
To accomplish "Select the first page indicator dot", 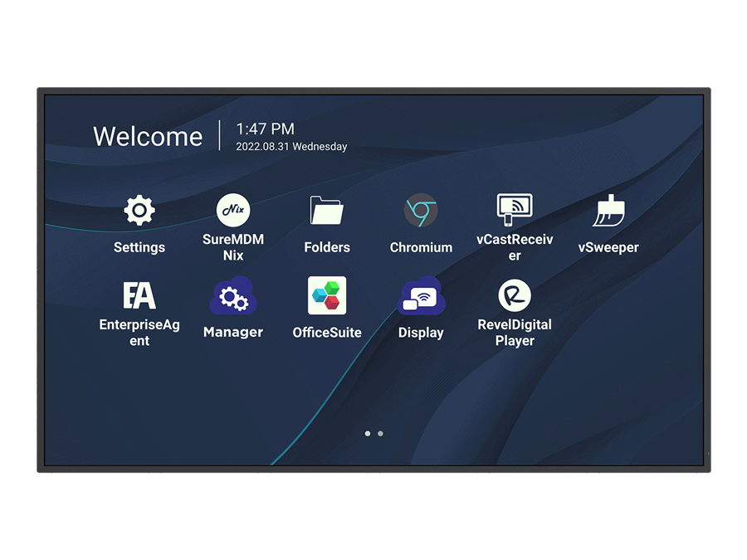I will [368, 433].
